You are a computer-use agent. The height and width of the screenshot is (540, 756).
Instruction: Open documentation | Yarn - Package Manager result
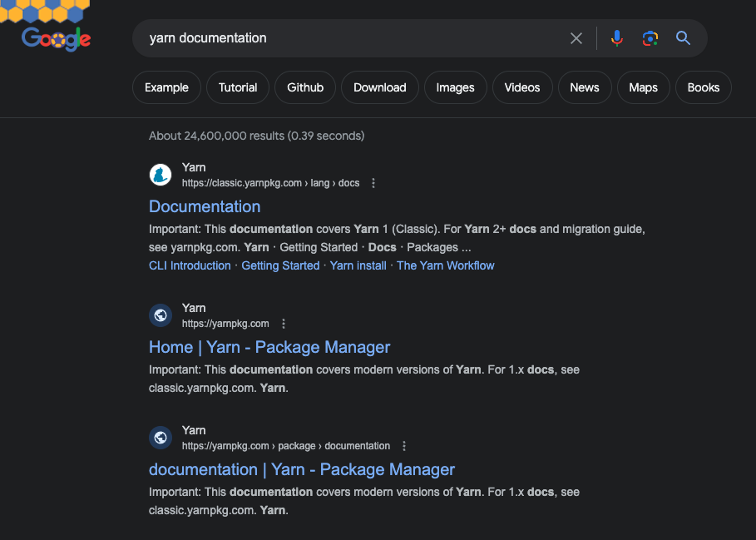302,469
